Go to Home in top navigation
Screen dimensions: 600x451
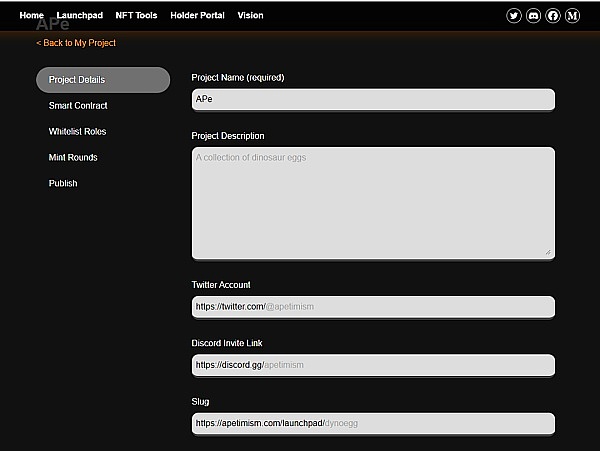[31, 16]
